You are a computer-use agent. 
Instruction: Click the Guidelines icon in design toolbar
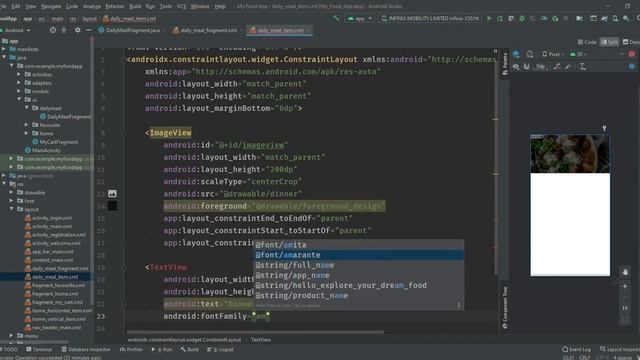pyautogui.click(x=583, y=67)
